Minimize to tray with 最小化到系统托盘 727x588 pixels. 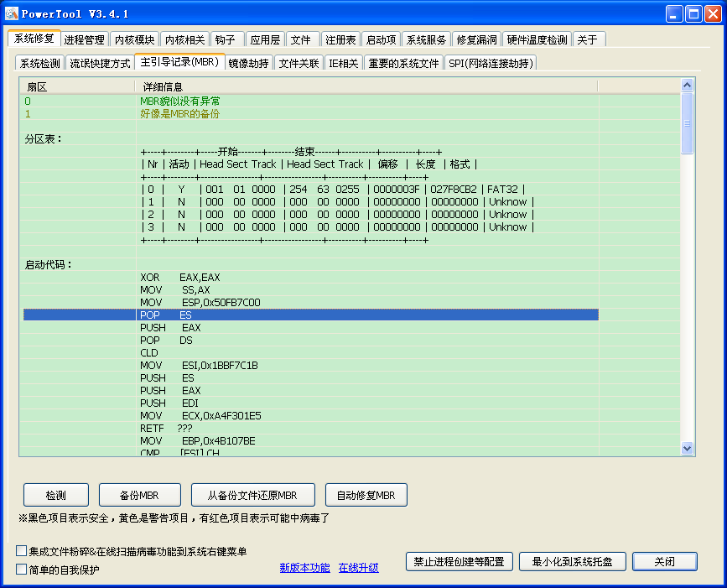coord(572,562)
